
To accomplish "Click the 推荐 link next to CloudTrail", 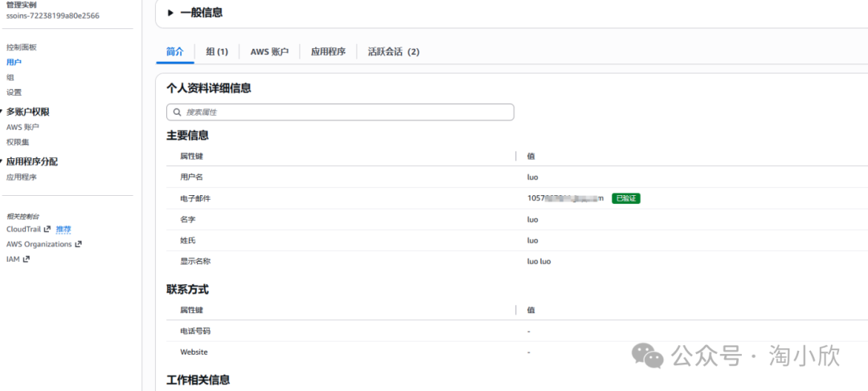I will tap(63, 230).
